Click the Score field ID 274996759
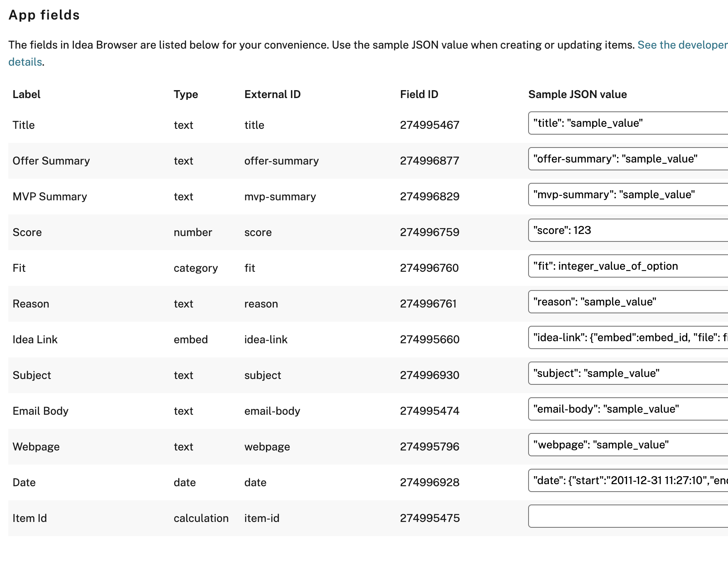 tap(429, 232)
